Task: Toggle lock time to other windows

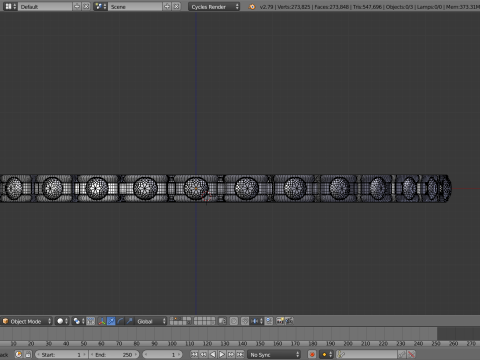Action: pyautogui.click(x=28, y=354)
